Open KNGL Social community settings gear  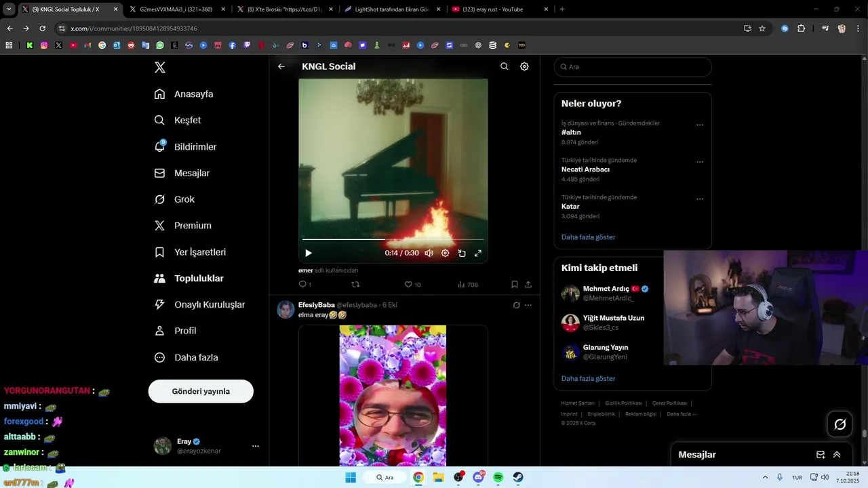point(524,66)
